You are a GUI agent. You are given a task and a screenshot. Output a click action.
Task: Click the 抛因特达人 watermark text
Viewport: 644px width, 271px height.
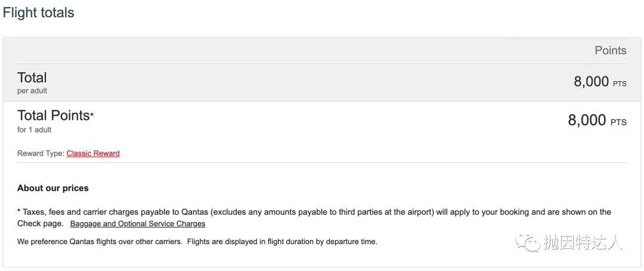(x=583, y=242)
